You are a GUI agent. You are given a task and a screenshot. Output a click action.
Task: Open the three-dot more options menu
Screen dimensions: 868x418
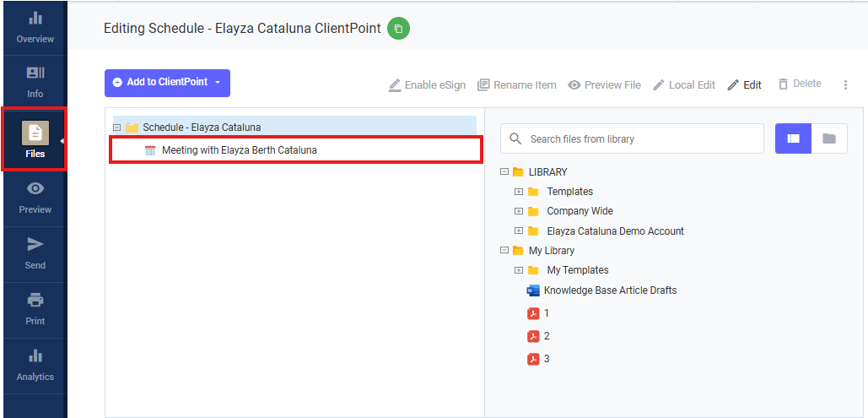[x=845, y=84]
